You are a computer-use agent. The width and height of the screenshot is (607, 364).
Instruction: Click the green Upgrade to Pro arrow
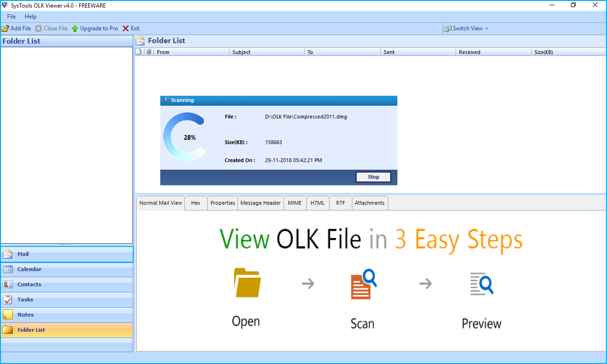click(x=75, y=28)
